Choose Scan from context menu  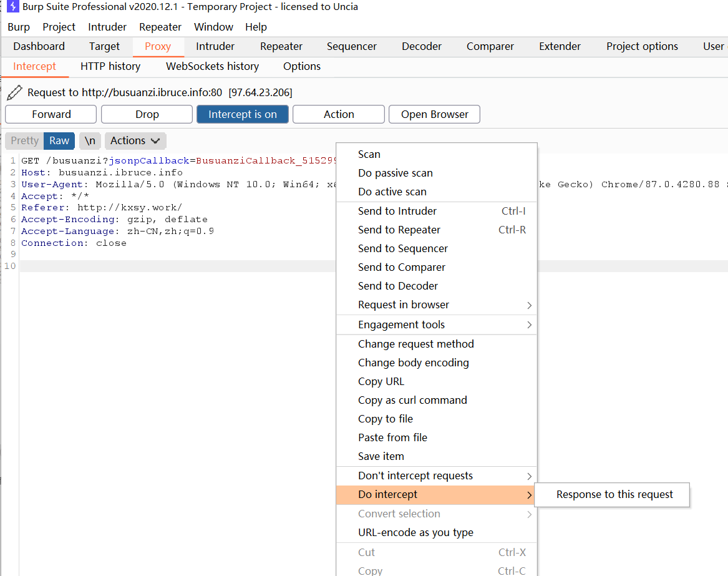[437, 154]
